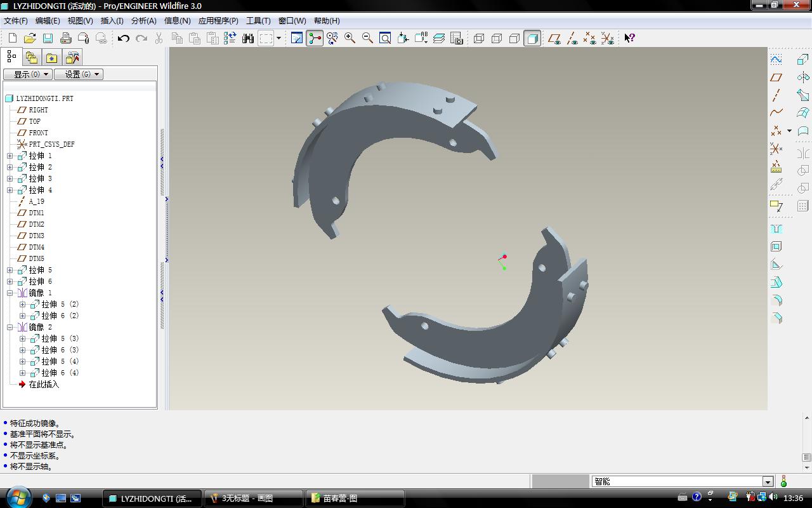Image resolution: width=812 pixels, height=508 pixels.
Task: Click the 显示(O) button
Action: click(27, 74)
